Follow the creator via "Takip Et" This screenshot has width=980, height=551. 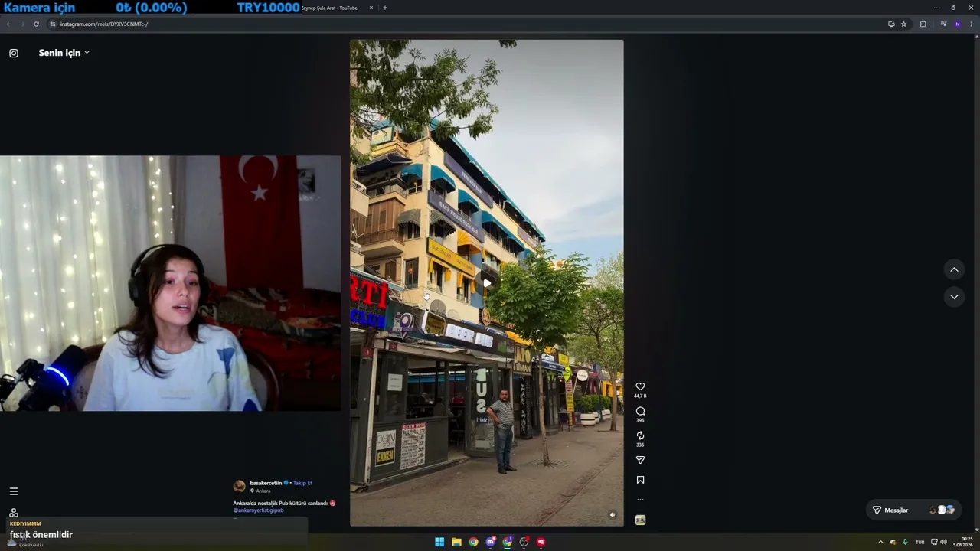point(302,483)
